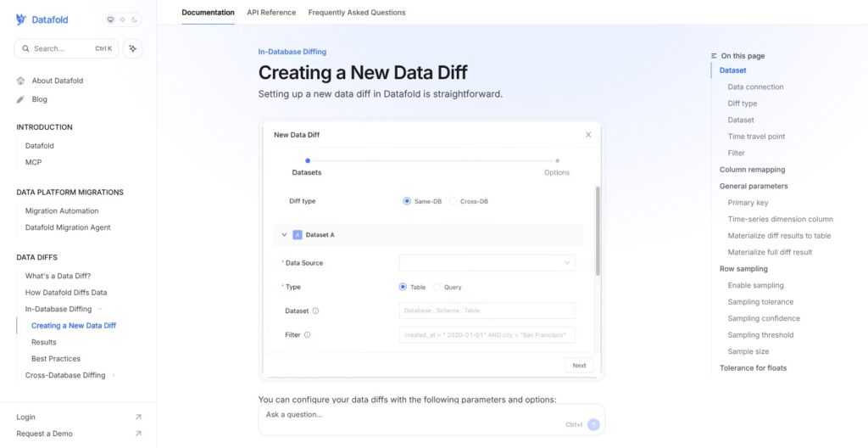Open How Datafold Diffs Data page

(x=66, y=292)
